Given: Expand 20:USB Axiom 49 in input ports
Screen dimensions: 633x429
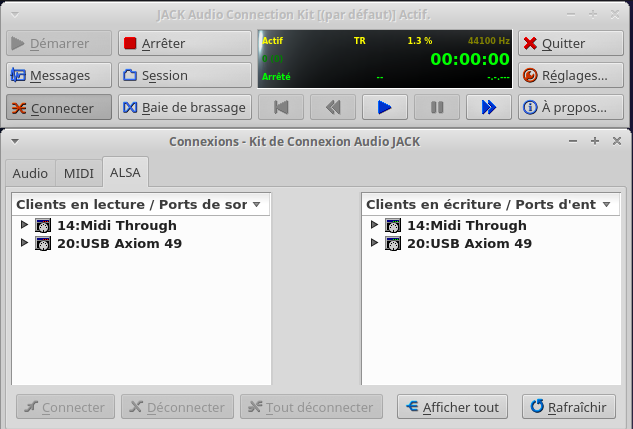Looking at the screenshot, I should (375, 243).
